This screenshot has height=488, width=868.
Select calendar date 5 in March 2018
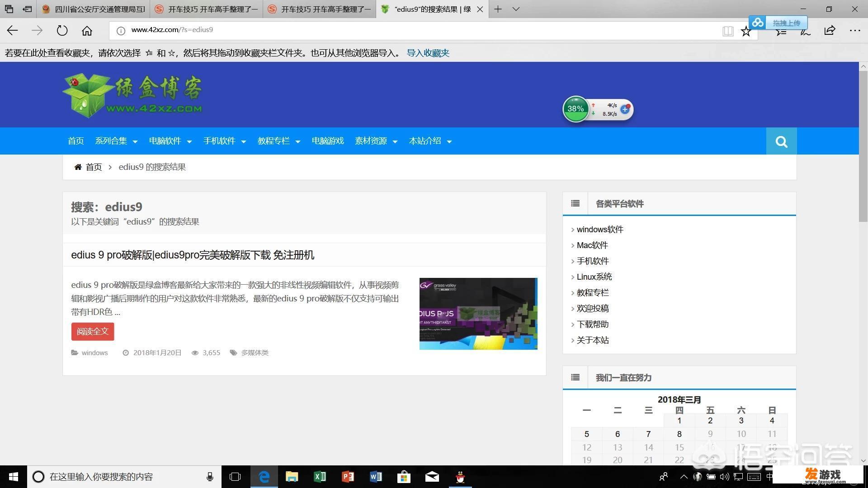pyautogui.click(x=587, y=434)
